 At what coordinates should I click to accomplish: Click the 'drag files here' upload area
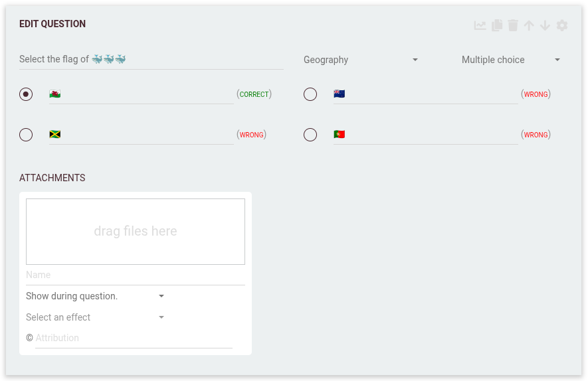(136, 232)
